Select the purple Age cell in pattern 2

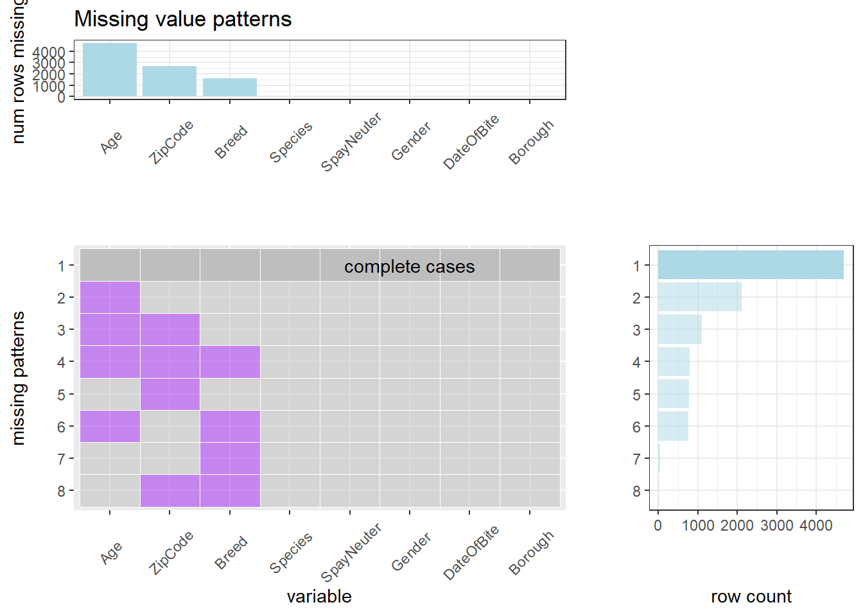[x=110, y=298]
